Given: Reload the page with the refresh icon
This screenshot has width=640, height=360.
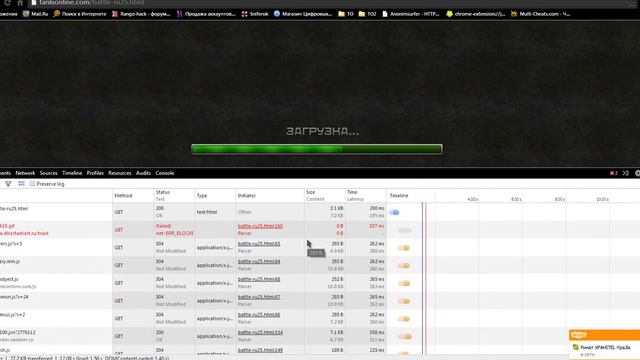Looking at the screenshot, I should 7,2.
